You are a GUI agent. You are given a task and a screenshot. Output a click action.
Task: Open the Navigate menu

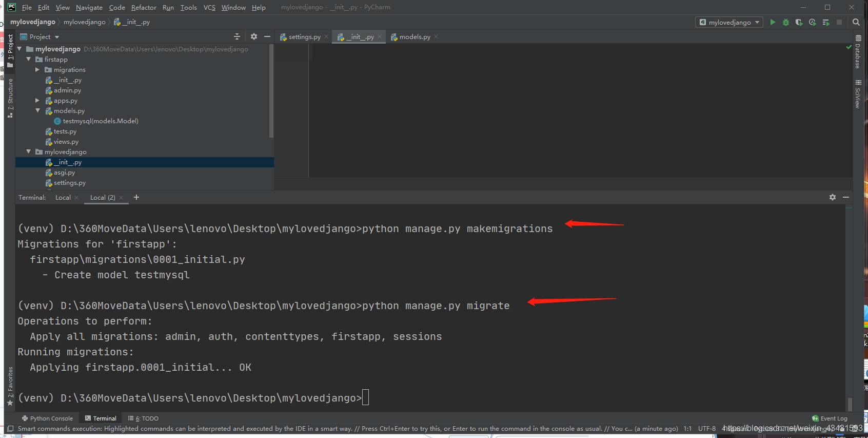tap(89, 7)
